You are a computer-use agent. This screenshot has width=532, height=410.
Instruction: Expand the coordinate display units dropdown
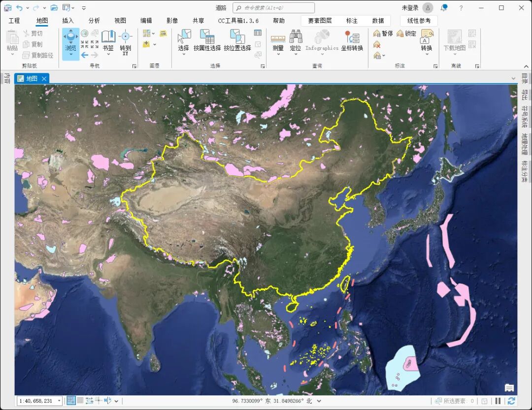(x=319, y=401)
